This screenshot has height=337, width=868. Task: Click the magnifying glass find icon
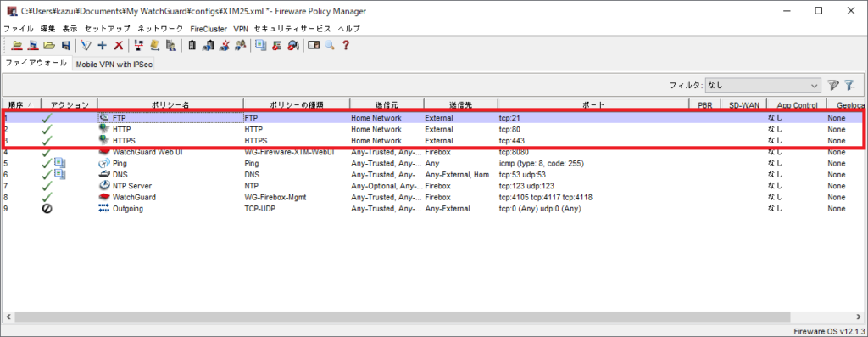click(x=330, y=46)
